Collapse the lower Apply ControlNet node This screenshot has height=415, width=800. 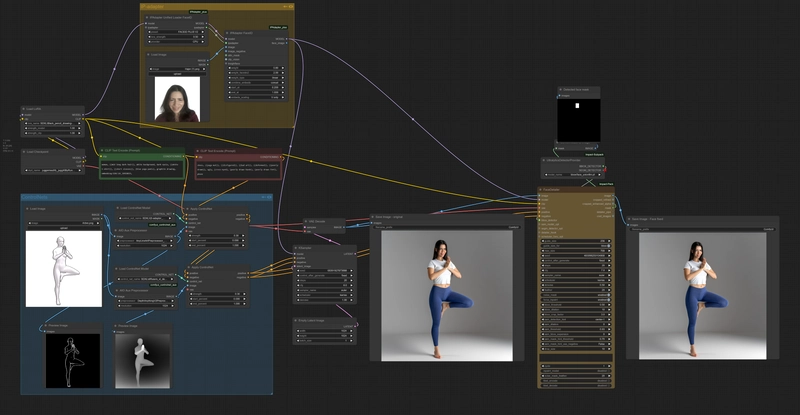pos(189,267)
